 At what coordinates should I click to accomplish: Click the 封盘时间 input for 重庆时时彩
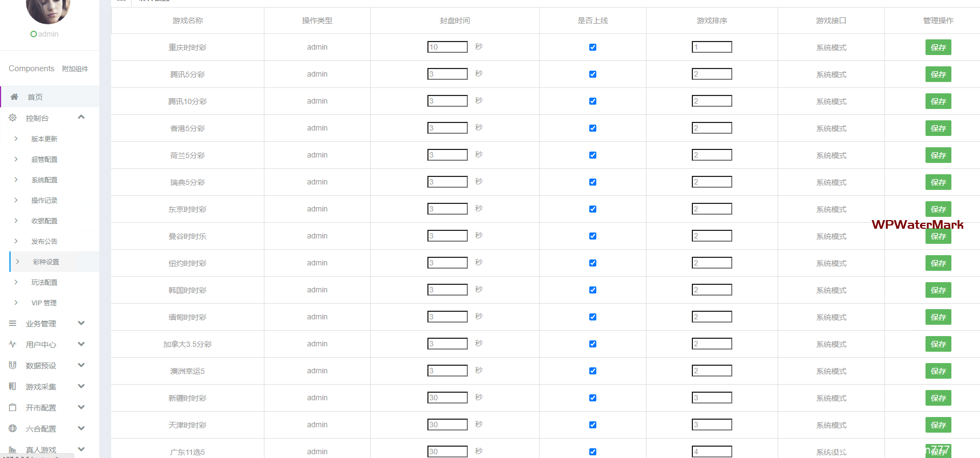(447, 47)
